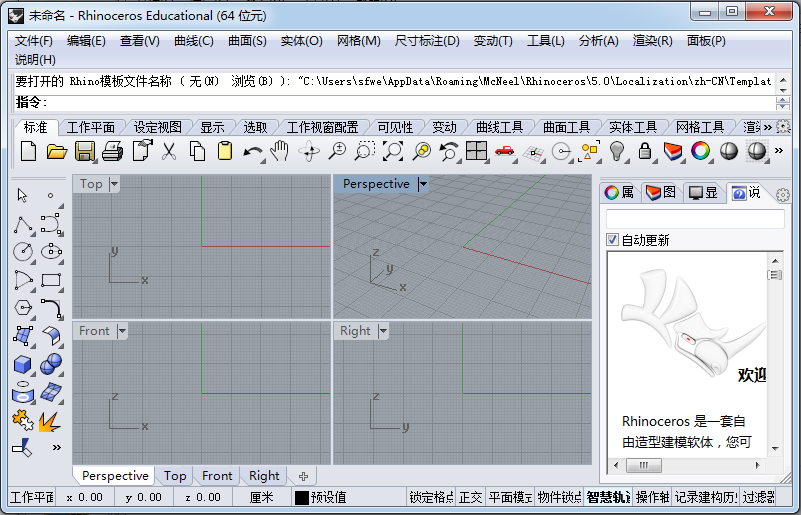The image size is (801, 515).
Task: Select the Pan view hand tool
Action: pyautogui.click(x=281, y=151)
